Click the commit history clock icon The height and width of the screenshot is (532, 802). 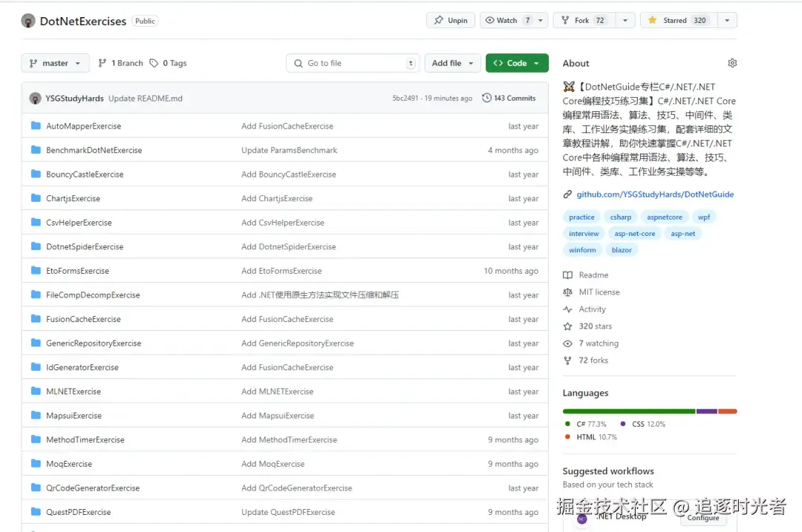(x=486, y=98)
